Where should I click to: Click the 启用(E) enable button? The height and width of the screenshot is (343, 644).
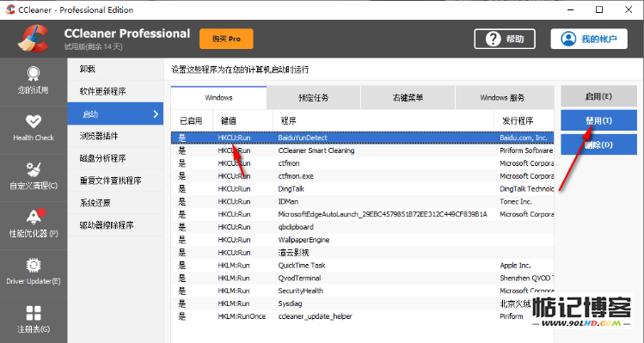[x=598, y=96]
